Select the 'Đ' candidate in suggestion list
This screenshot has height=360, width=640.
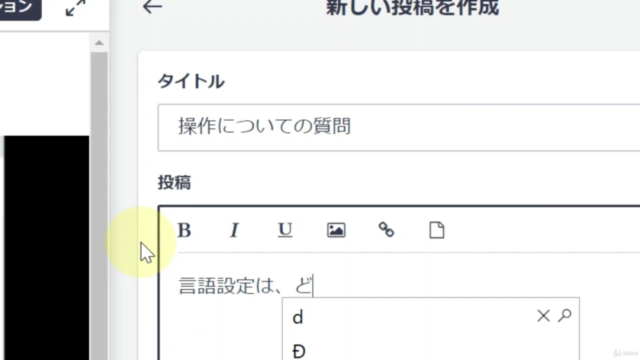298,351
